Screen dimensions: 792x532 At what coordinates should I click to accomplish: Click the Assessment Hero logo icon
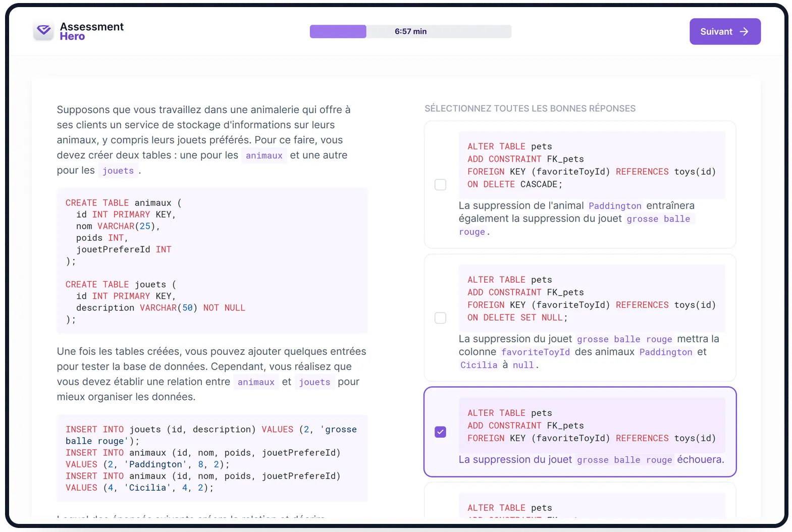pyautogui.click(x=44, y=31)
